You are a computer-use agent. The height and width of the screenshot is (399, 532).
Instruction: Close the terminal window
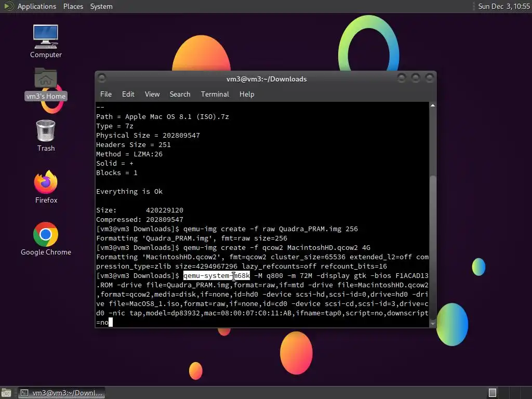(x=430, y=78)
